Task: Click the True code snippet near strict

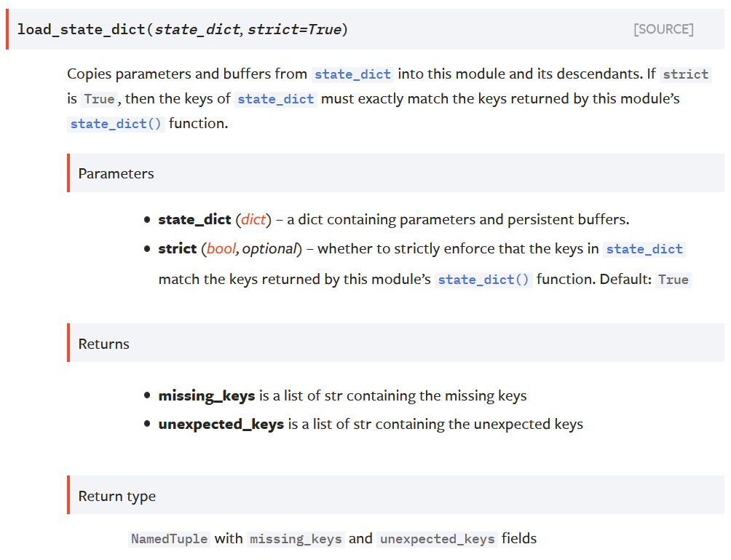Action: 99,99
